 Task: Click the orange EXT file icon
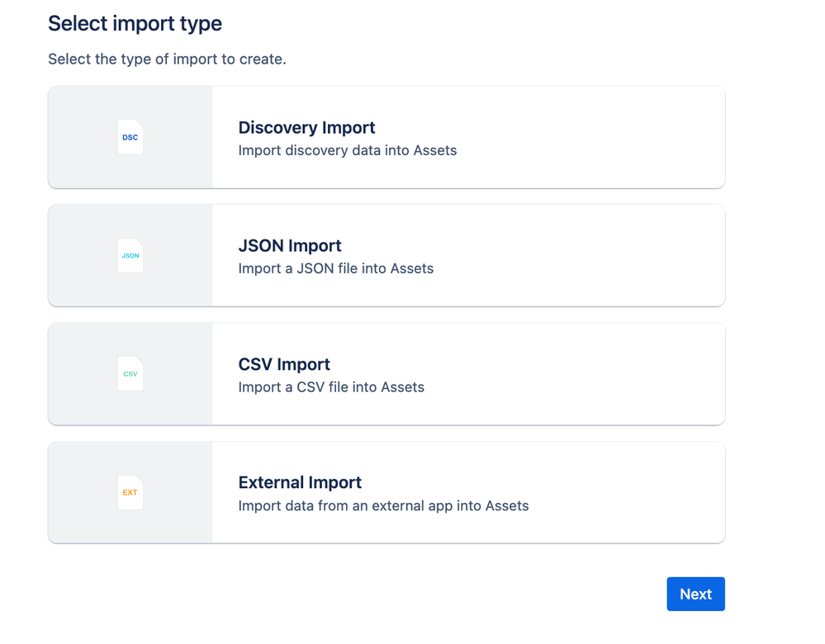130,493
